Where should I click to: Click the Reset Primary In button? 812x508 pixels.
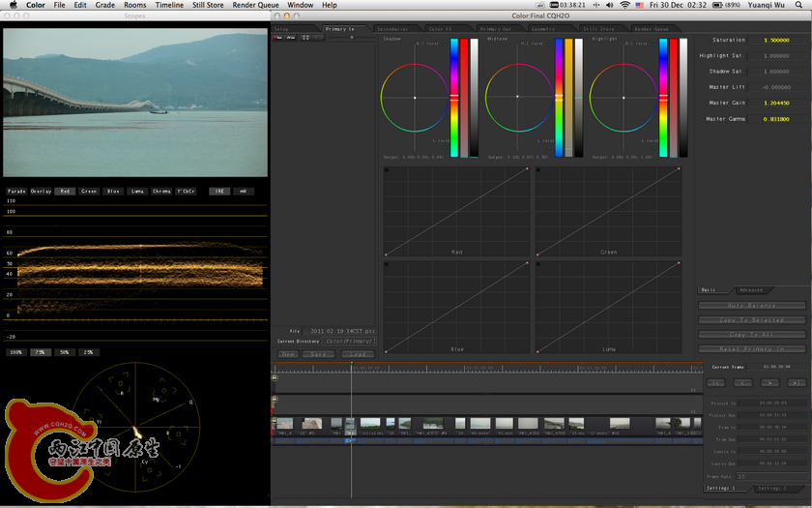[751, 349]
